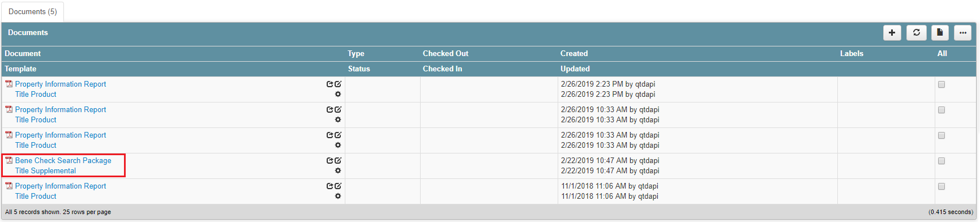980x222 pixels.
Task: Click PDF icon beside Bene Check Search Package
Action: tap(9, 160)
